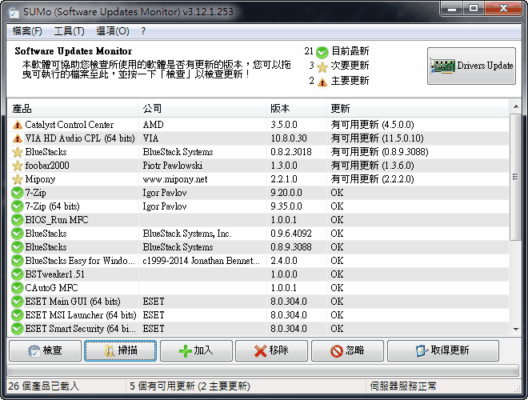Click the list scrollbar down arrow
Screen dimensions: 528x400
pos(516,329)
